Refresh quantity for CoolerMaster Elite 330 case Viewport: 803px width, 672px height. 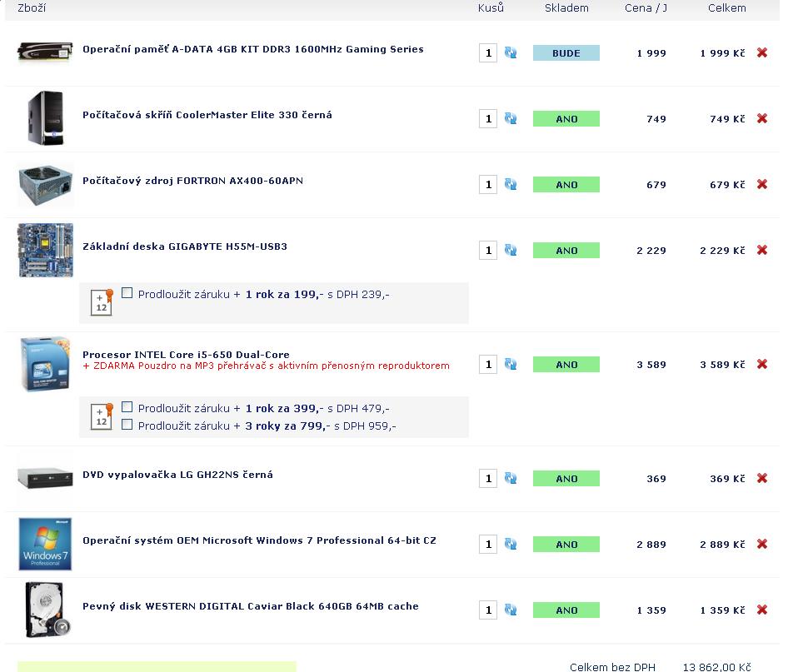[511, 119]
